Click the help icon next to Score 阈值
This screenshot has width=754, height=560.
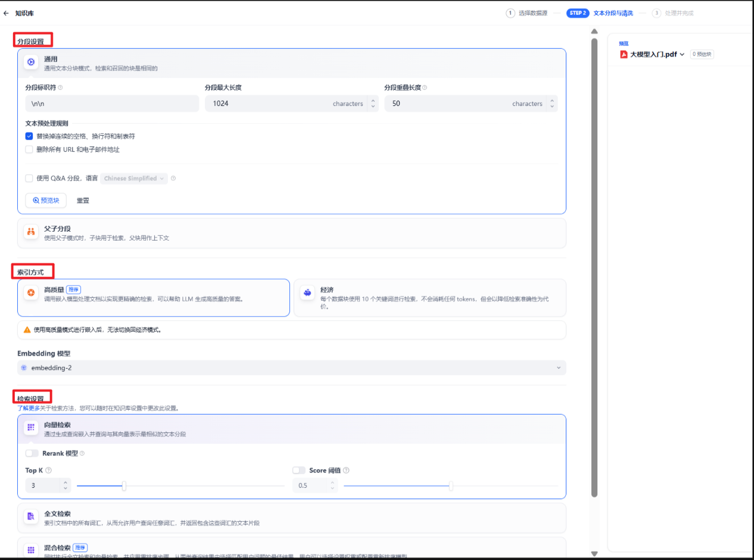(346, 470)
